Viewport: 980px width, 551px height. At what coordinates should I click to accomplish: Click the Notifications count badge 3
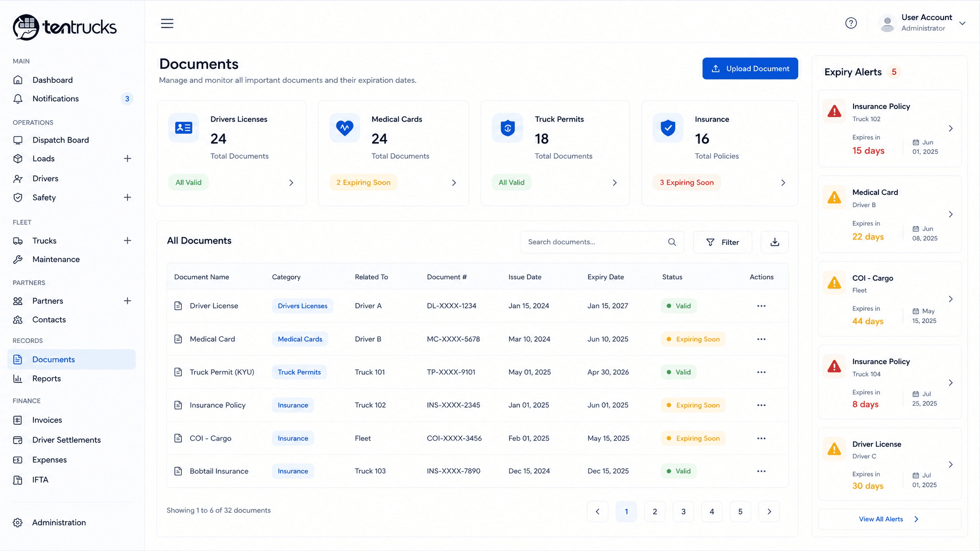127,99
